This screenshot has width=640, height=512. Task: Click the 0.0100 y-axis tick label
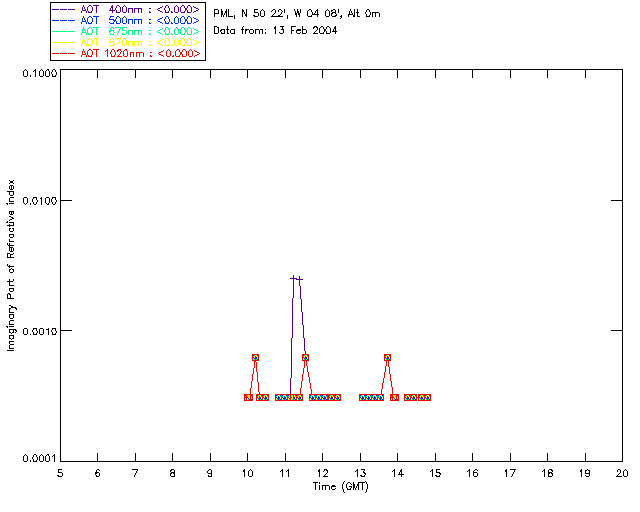40,201
